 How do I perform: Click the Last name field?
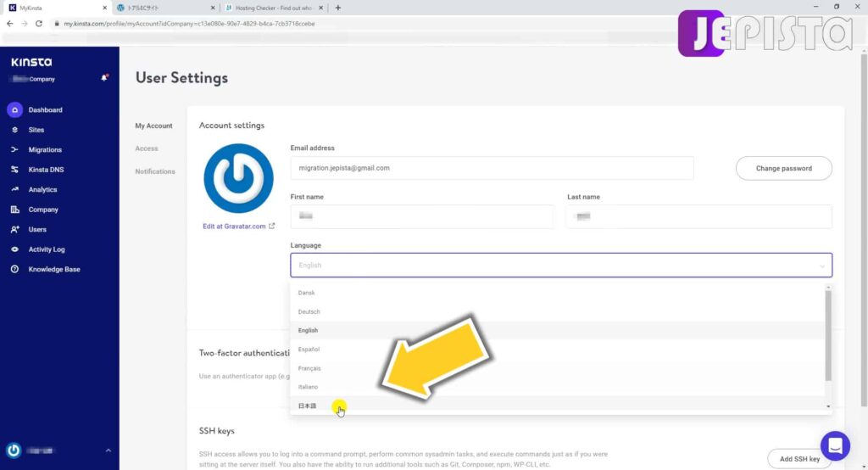pyautogui.click(x=699, y=216)
